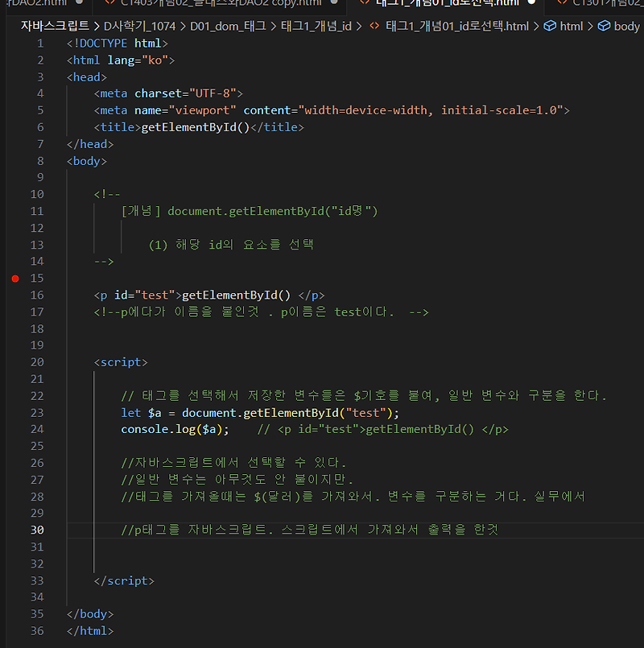Toggle off the breakpoint on line 15
Screen dimensions: 644x648
coord(14,278)
